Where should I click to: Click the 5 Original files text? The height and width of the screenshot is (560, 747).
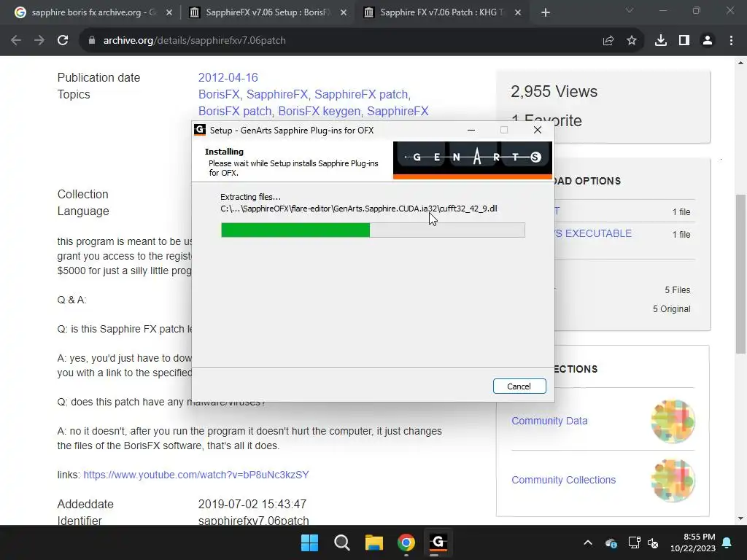click(x=671, y=309)
